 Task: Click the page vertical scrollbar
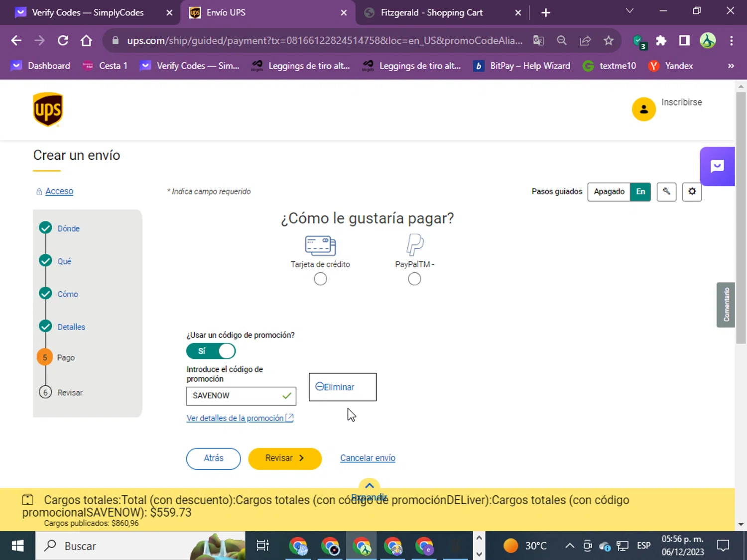(741, 218)
